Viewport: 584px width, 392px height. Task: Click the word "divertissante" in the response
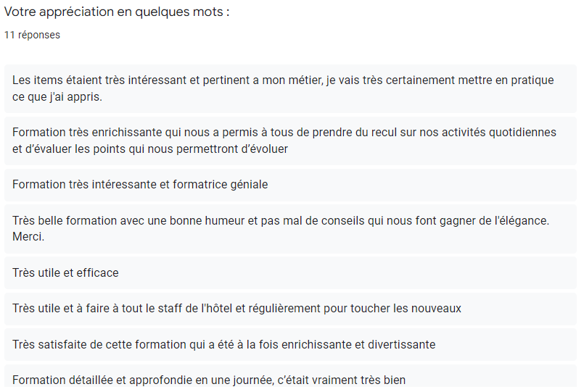coord(401,345)
